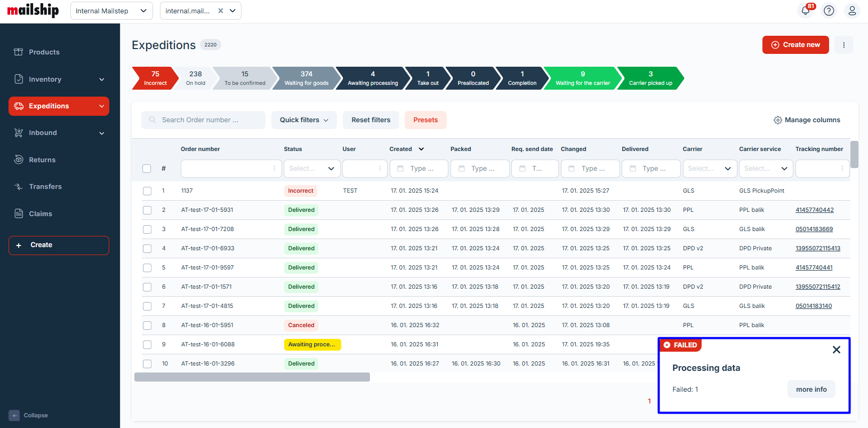Click the Collapse sidebar arrow icon
Image resolution: width=868 pixels, height=428 pixels.
pyautogui.click(x=14, y=415)
